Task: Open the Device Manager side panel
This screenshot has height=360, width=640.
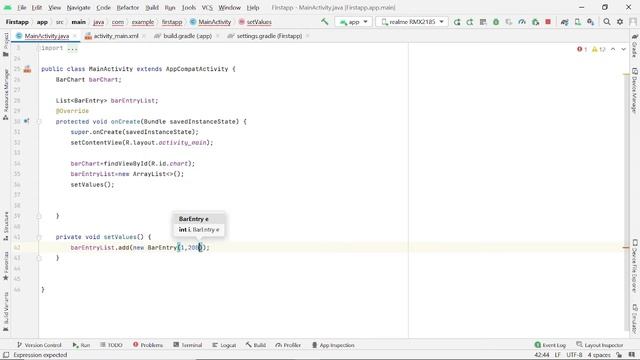Action: (x=635, y=90)
